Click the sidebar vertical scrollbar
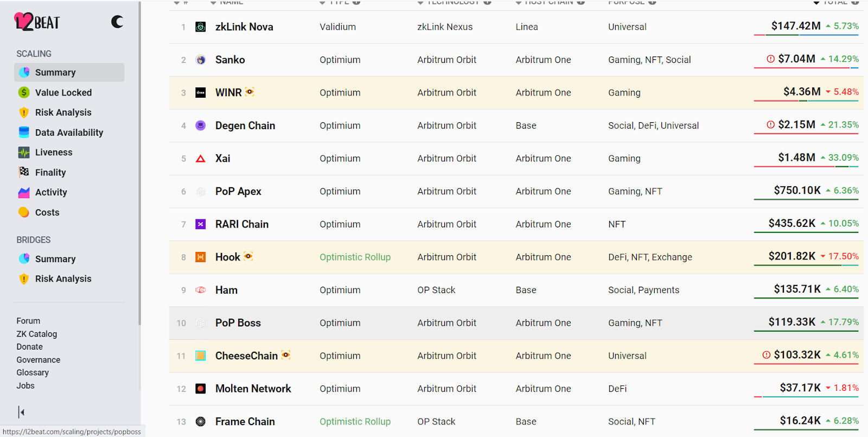This screenshot has width=868, height=437. (139, 163)
